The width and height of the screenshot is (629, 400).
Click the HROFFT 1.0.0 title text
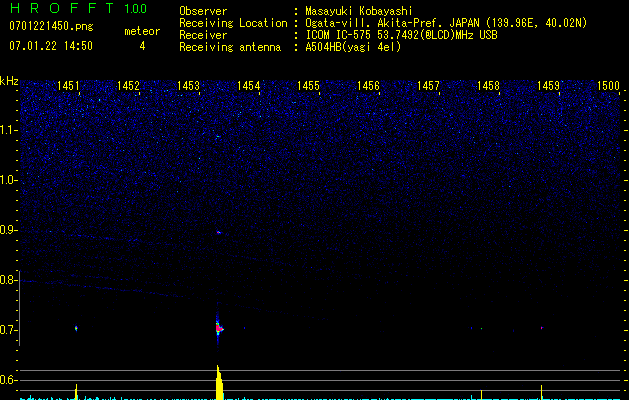pyautogui.click(x=78, y=8)
